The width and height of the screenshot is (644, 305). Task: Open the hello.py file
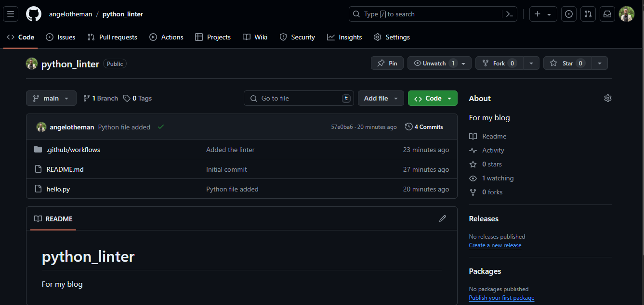coord(58,189)
